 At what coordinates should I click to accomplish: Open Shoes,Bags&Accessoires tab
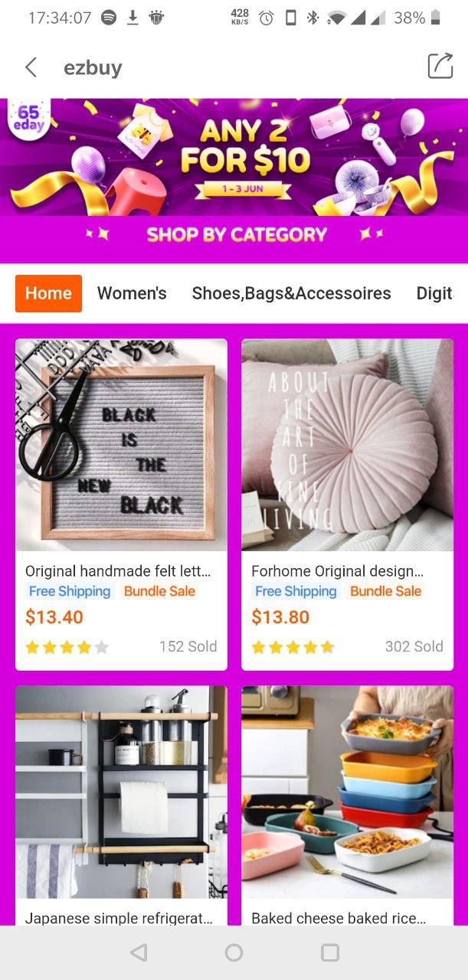(291, 293)
